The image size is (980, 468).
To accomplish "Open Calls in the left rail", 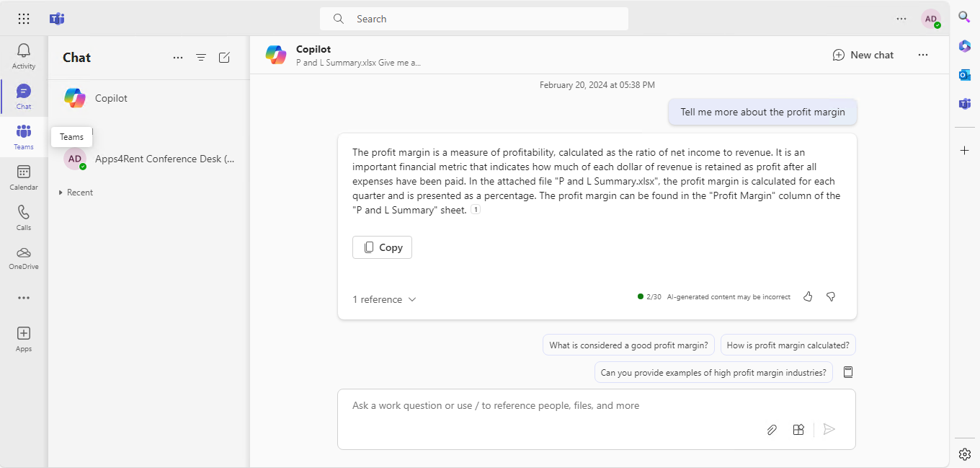I will (24, 218).
